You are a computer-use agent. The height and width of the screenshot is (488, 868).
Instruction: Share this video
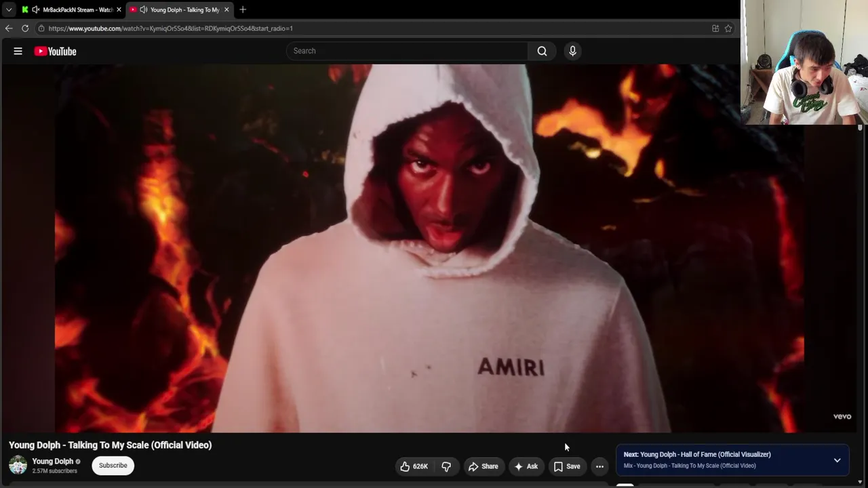[x=484, y=466]
